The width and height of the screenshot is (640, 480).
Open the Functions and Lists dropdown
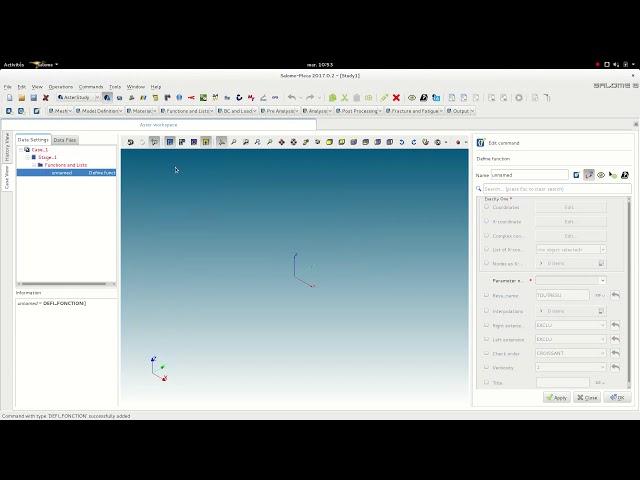click(x=187, y=111)
